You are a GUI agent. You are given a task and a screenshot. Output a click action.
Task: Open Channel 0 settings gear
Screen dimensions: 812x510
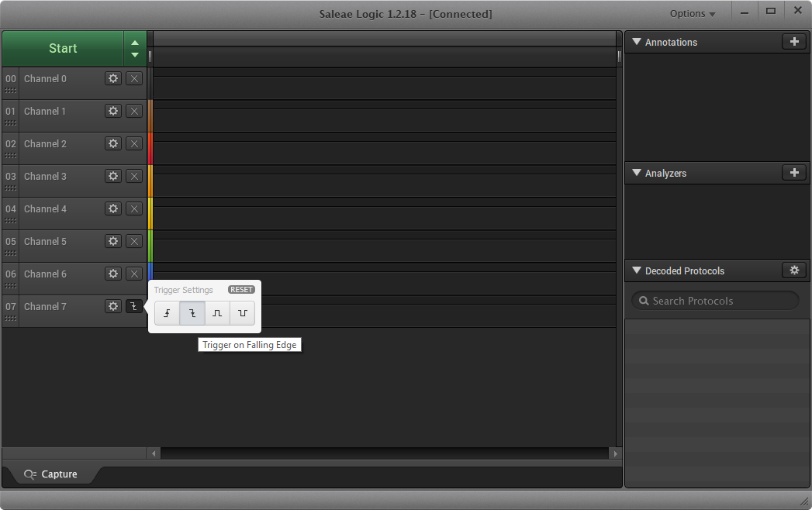[x=113, y=78]
